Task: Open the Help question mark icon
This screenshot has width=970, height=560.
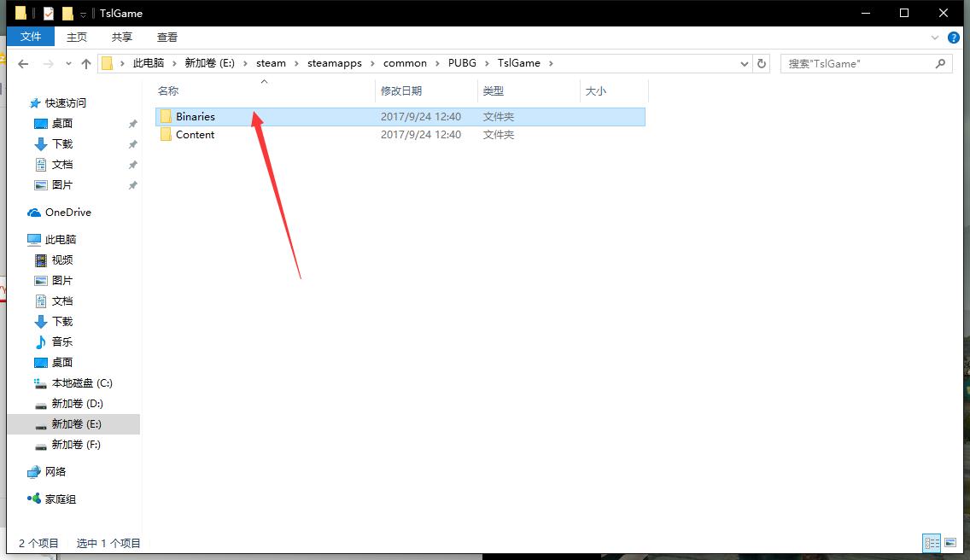Action: [953, 38]
